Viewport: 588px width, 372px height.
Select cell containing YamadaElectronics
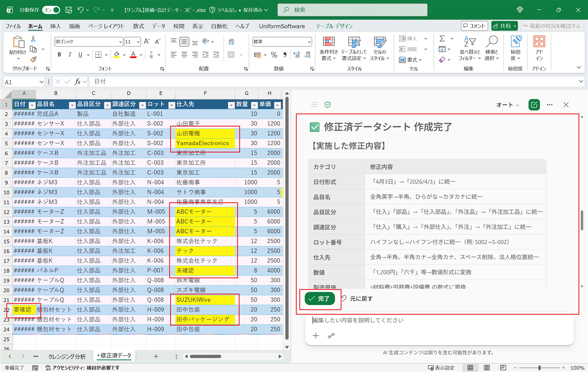pyautogui.click(x=205, y=143)
